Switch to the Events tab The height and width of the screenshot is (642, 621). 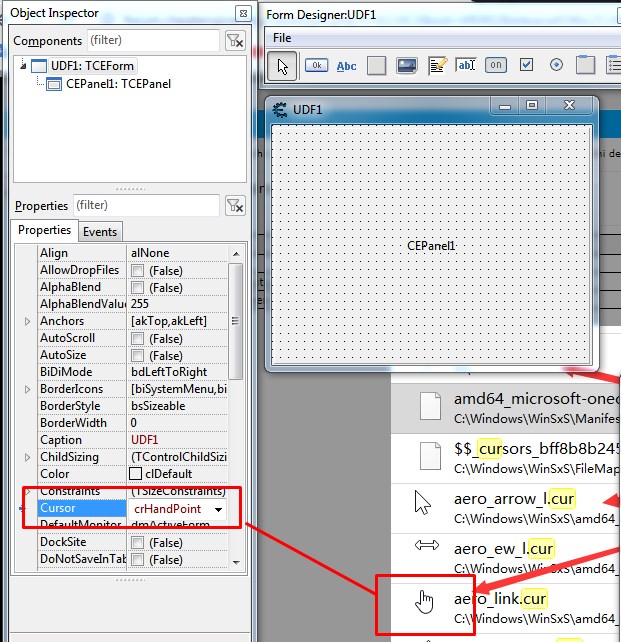[x=100, y=232]
